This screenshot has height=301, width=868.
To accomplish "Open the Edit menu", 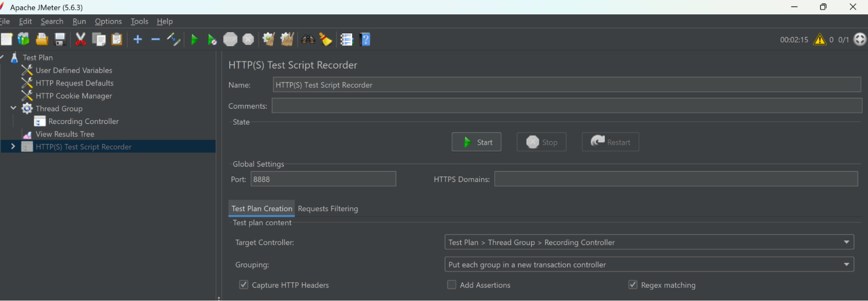I will [25, 21].
